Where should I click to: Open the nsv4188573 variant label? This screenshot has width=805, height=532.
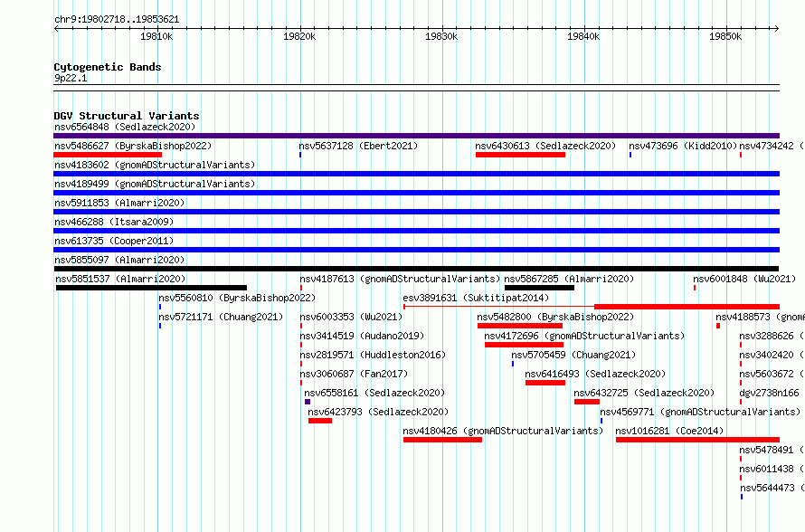click(x=760, y=317)
